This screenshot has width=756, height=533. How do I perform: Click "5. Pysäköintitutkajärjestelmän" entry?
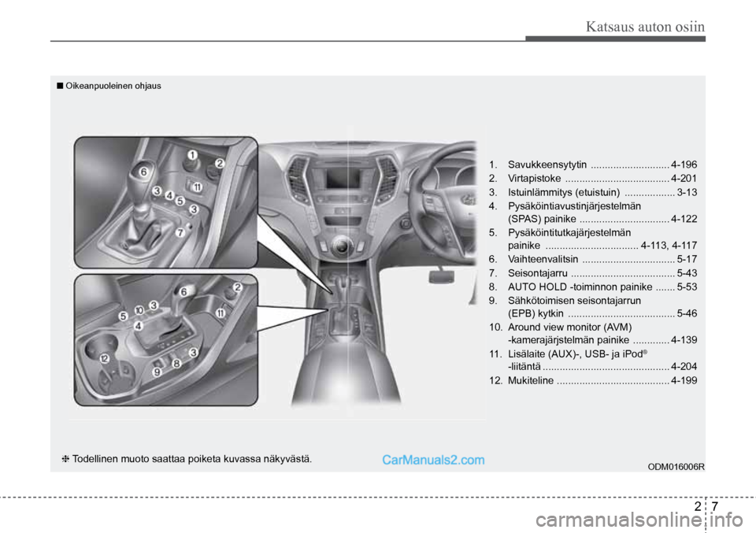(559, 233)
